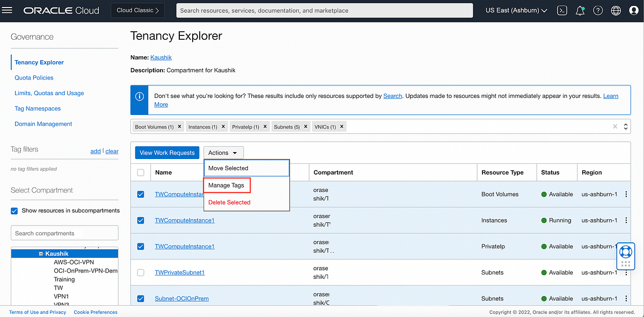Open the user profile avatar menu
644x317 pixels.
point(634,10)
